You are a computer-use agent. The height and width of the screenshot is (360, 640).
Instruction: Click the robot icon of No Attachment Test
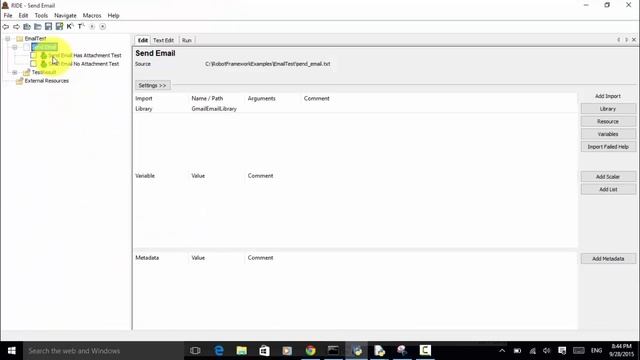[x=44, y=64]
